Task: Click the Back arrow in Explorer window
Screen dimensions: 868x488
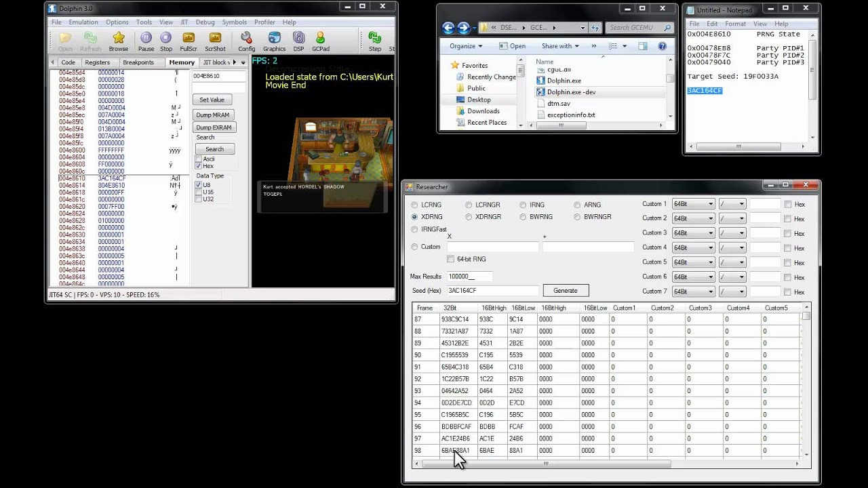Action: (448, 28)
